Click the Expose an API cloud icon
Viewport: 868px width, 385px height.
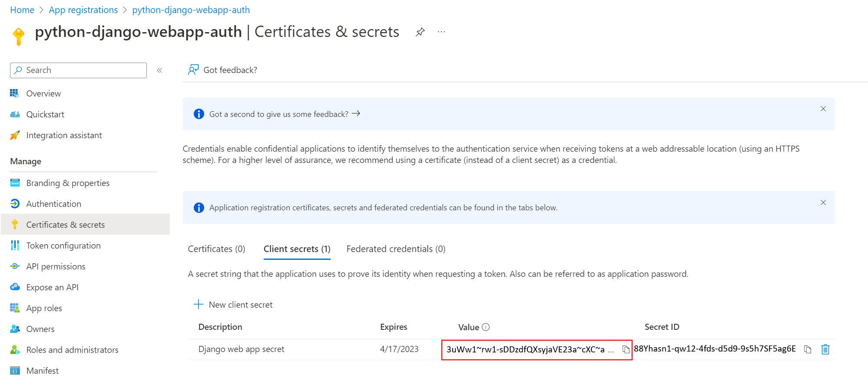(15, 287)
